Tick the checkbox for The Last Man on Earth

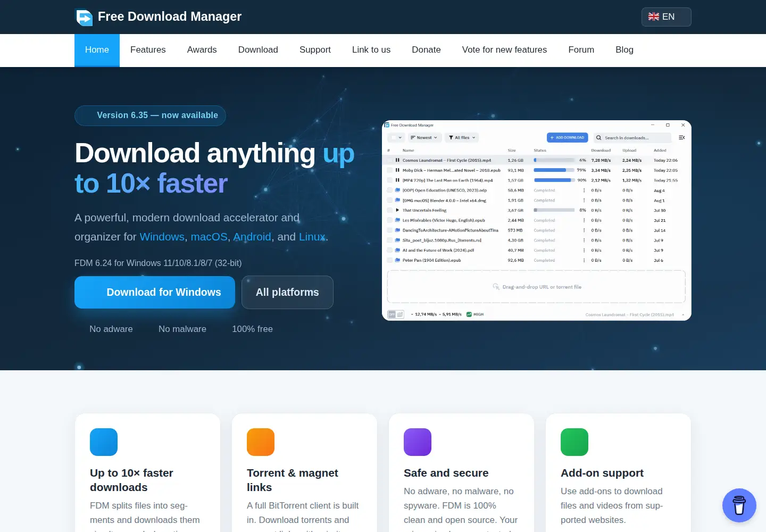(x=389, y=180)
